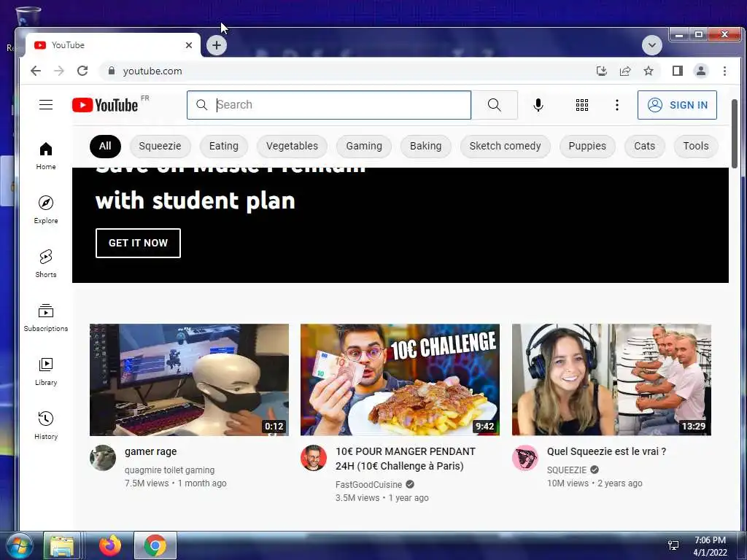Toggle Chrome side panel

(678, 71)
